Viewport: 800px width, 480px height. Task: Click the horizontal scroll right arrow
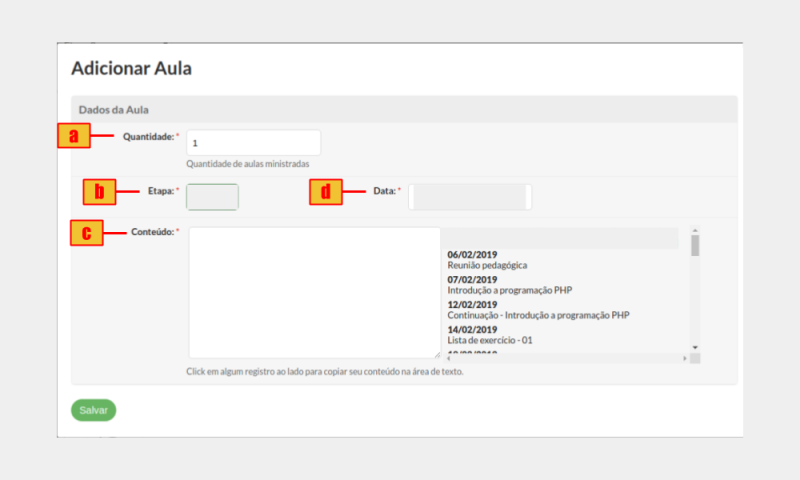coord(685,359)
